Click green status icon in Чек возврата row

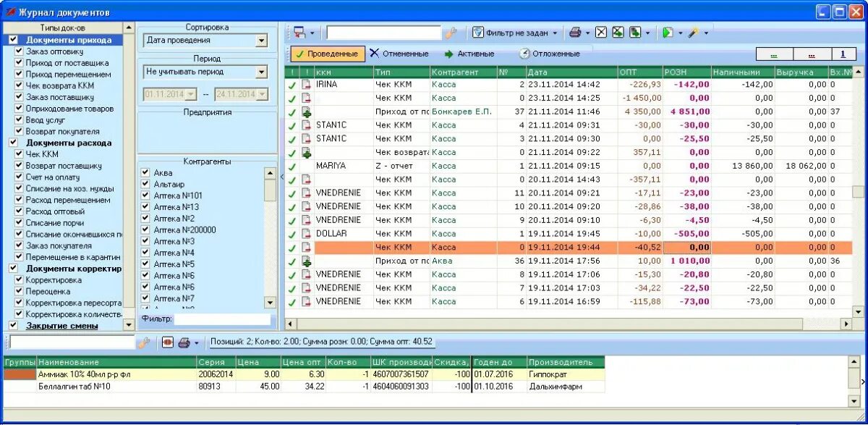pyautogui.click(x=307, y=153)
